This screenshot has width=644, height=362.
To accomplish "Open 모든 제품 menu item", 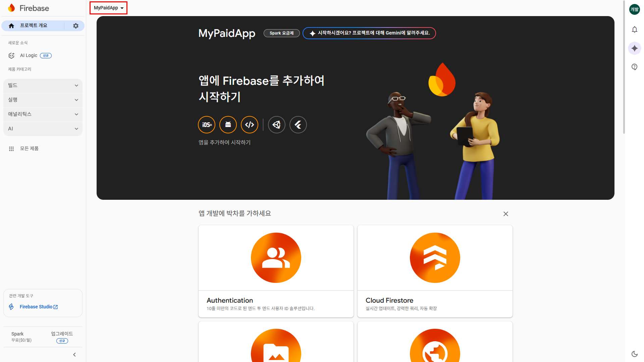I will click(29, 148).
